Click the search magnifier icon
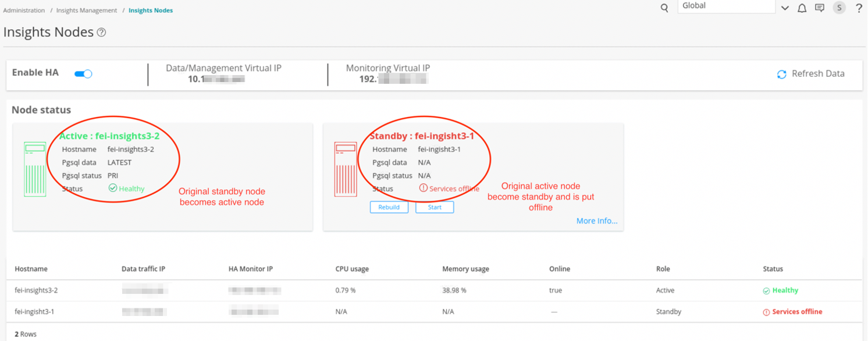 664,8
